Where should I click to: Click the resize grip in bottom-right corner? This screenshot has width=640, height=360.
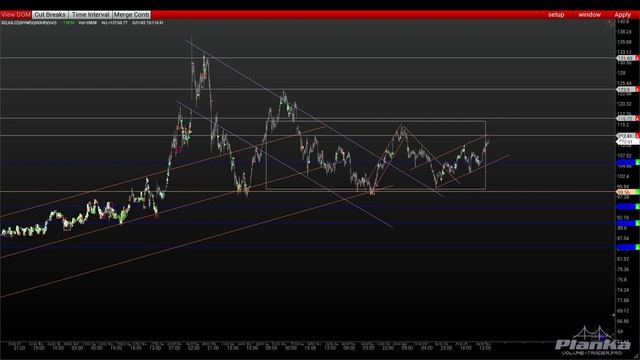pos(636,356)
